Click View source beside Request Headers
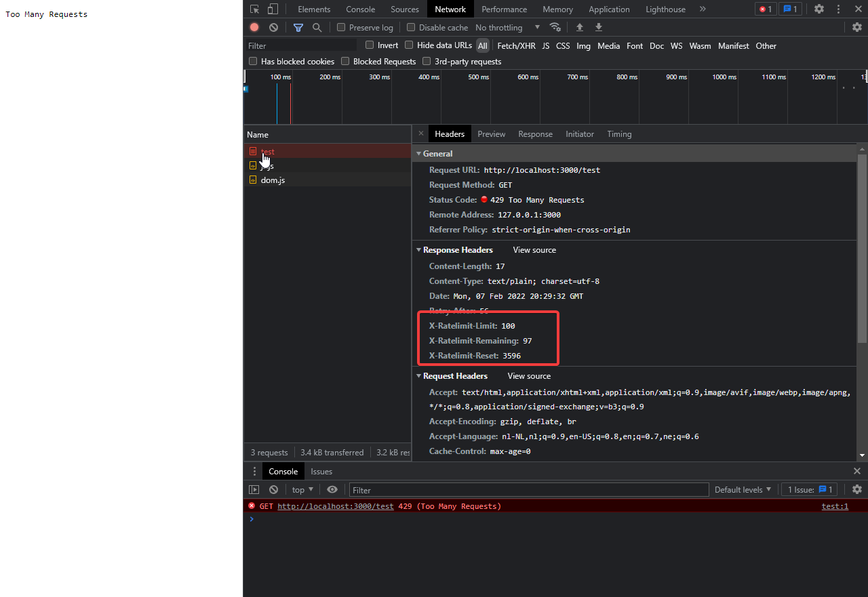 pos(529,376)
